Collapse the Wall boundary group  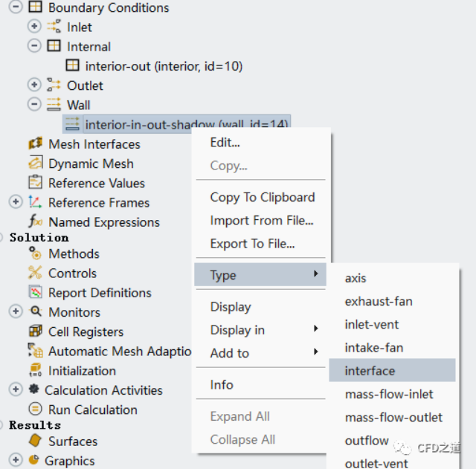pos(34,105)
